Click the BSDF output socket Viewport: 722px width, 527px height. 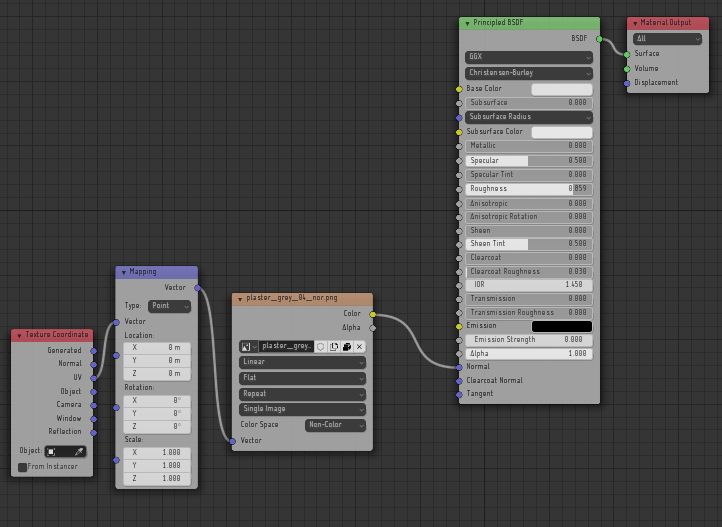point(599,39)
